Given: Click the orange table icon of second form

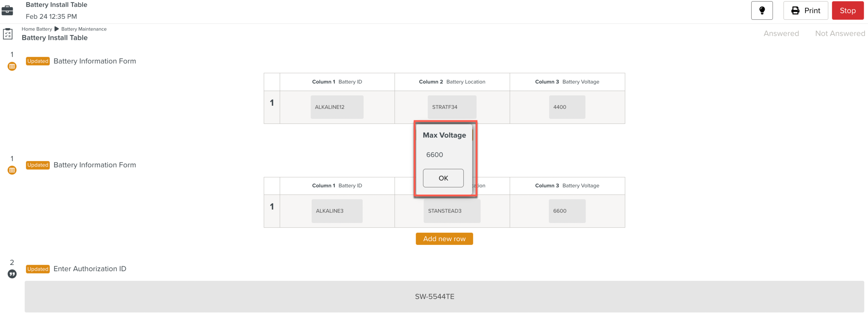Looking at the screenshot, I should click(12, 170).
